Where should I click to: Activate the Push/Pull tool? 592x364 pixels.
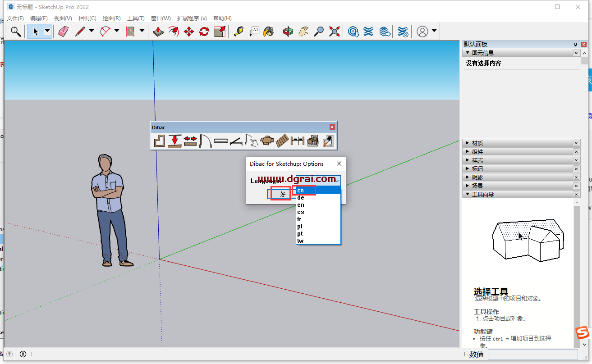click(x=158, y=32)
